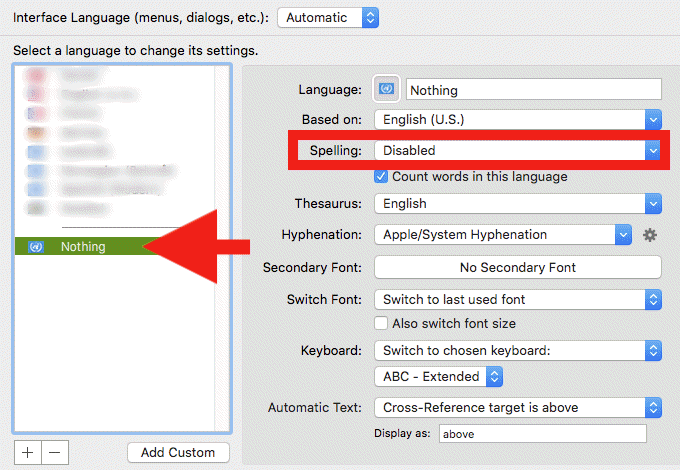Screen dimensions: 680x470
Task: Select the ABC - Extended keyboard popup
Action: 437,377
